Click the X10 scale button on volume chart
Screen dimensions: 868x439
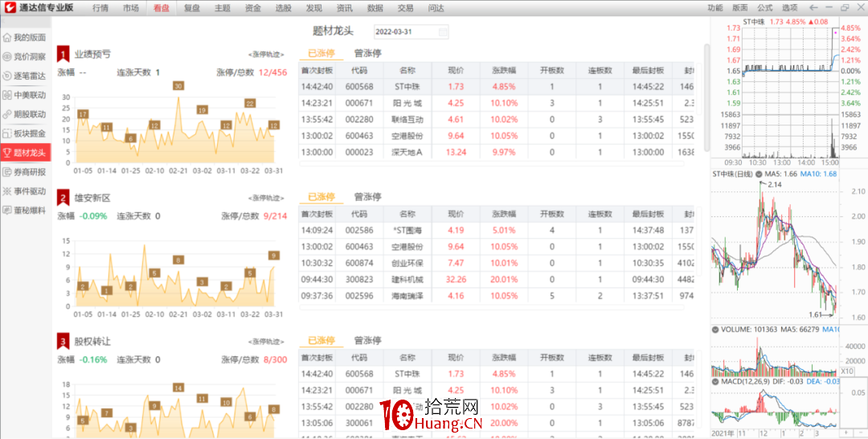847,371
